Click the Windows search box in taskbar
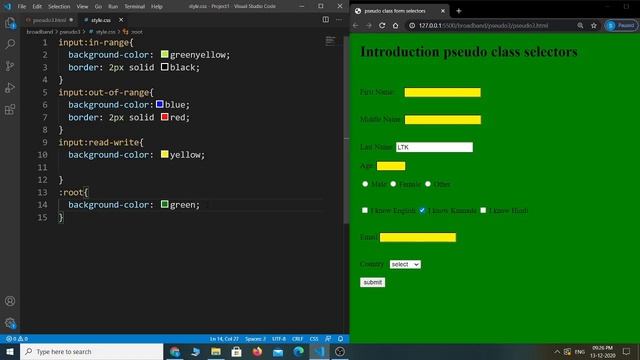Viewport: 640px width, 360px height. point(91,351)
